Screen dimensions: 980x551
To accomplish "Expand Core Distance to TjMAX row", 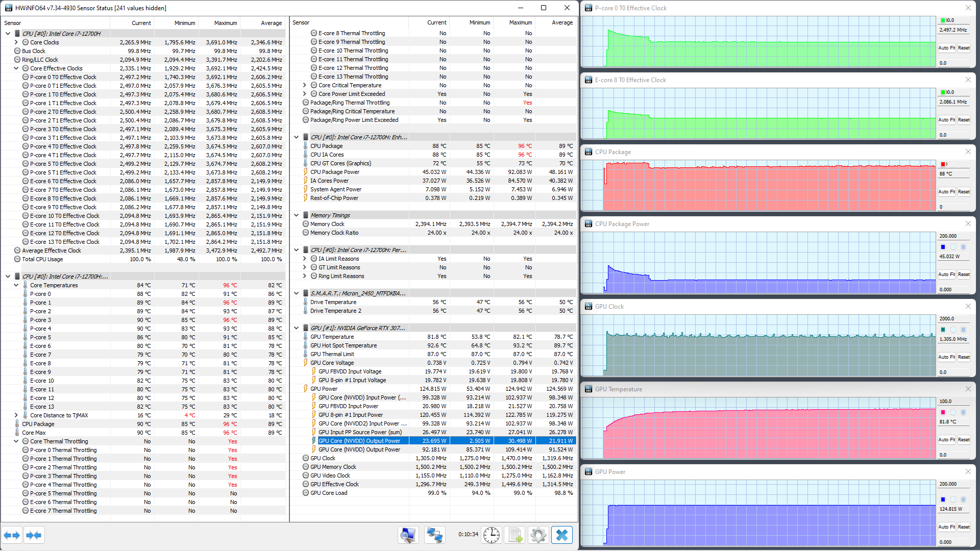I will pos(16,415).
